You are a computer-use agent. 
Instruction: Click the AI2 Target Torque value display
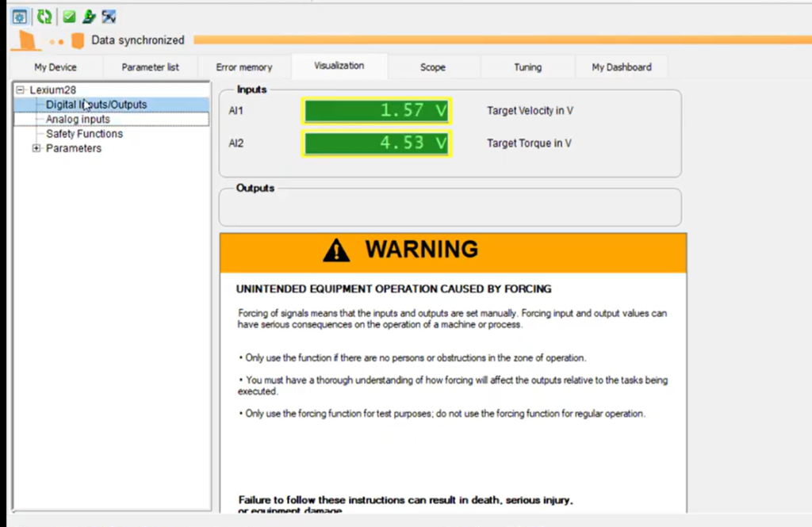coord(376,143)
